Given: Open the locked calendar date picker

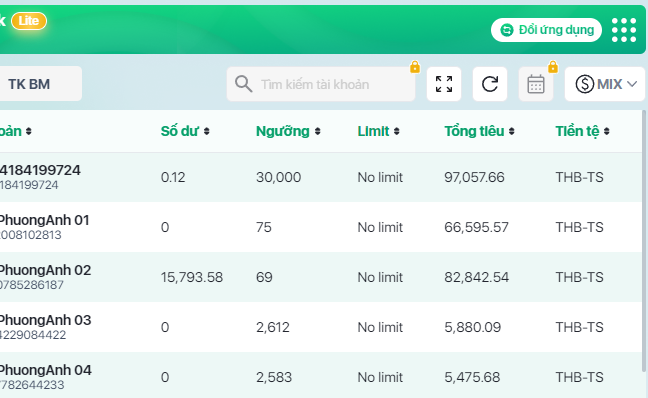Looking at the screenshot, I should tap(536, 84).
